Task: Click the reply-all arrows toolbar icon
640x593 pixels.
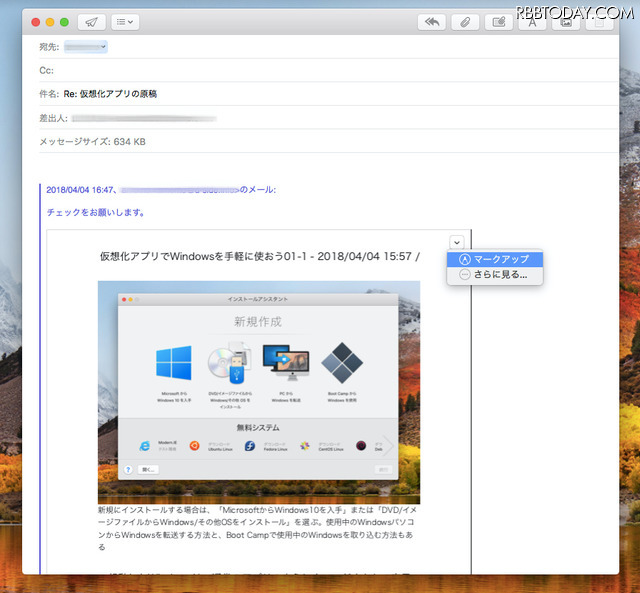Action: [432, 22]
